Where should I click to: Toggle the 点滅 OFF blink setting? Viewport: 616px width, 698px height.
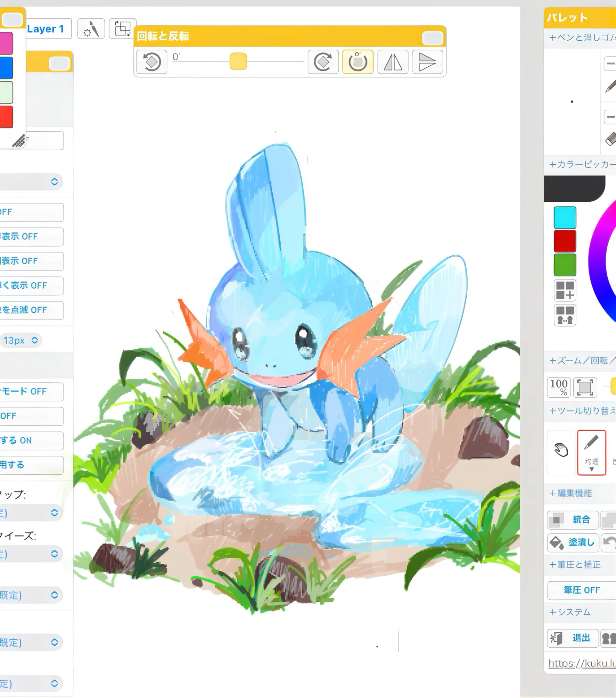coord(32,310)
